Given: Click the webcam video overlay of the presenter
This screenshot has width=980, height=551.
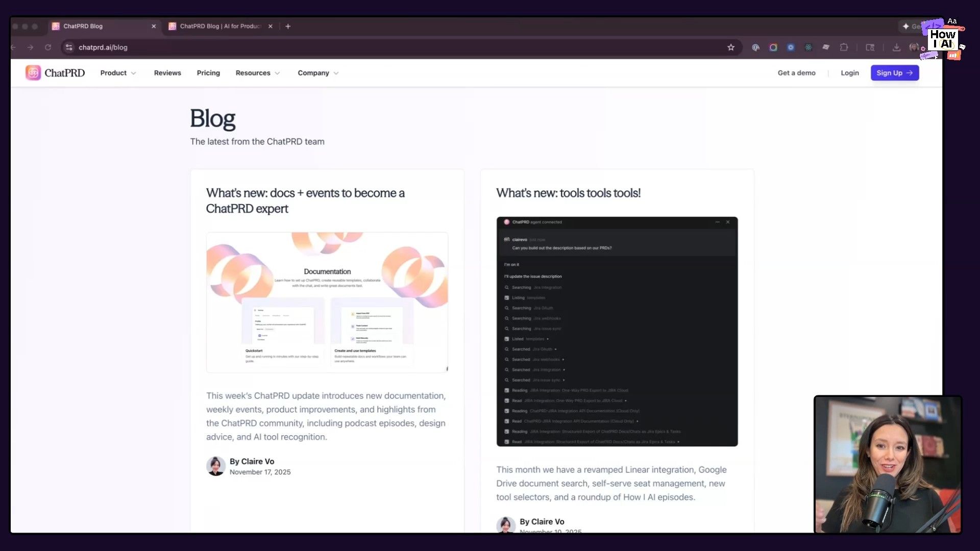Looking at the screenshot, I should point(888,465).
